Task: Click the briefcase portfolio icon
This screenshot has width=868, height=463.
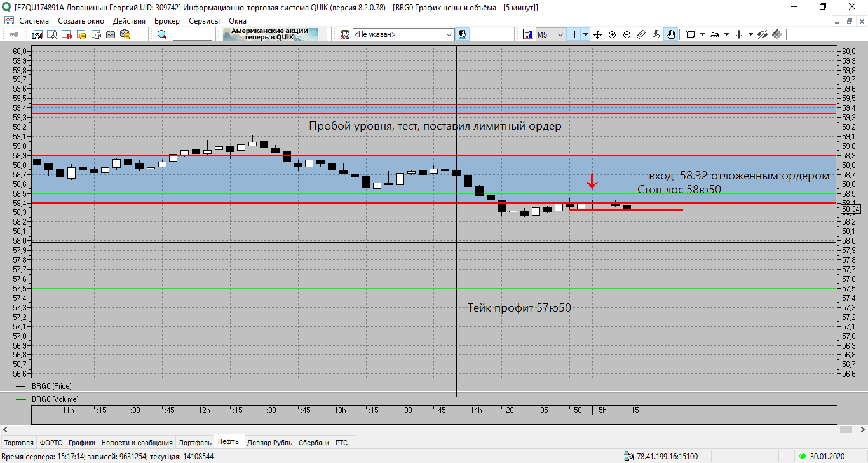Action: pyautogui.click(x=111, y=34)
